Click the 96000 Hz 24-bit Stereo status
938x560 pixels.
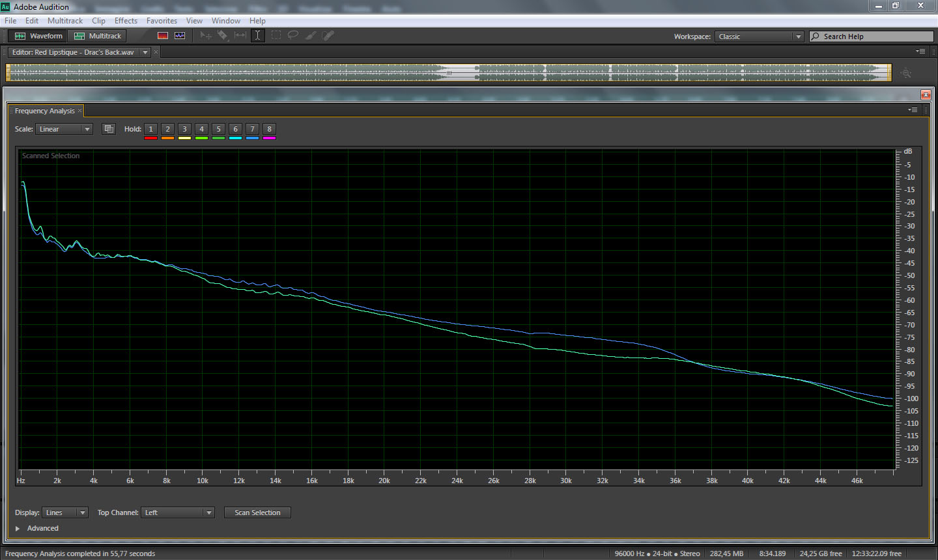[657, 553]
